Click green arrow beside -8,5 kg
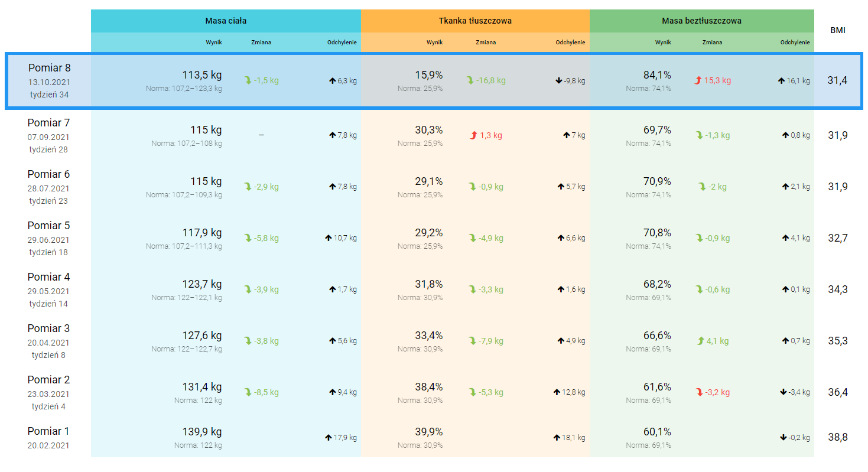This screenshot has width=868, height=472. [248, 392]
